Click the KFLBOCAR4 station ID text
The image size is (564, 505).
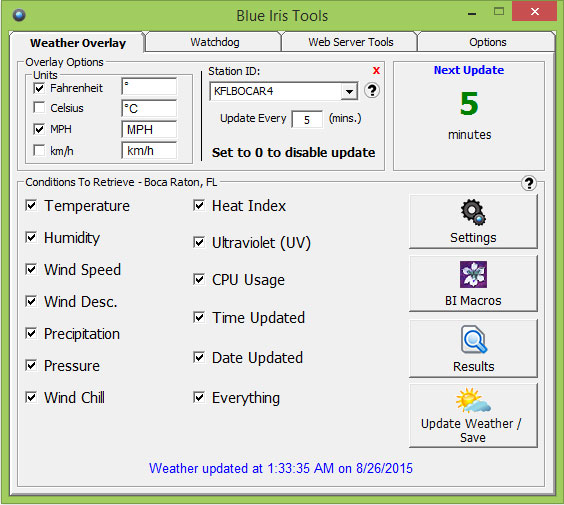pyautogui.click(x=244, y=91)
